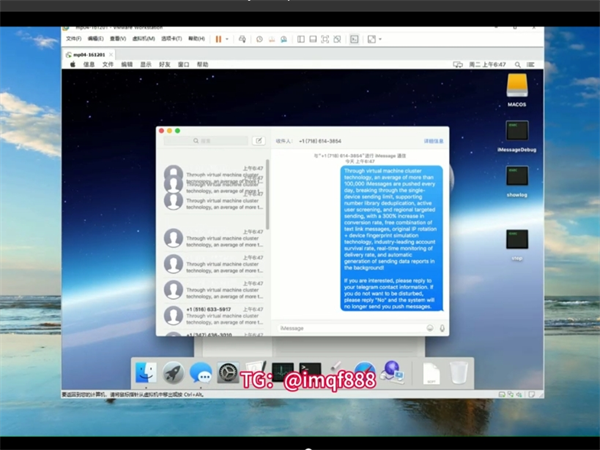
Task: Click the 详细信息 details link
Action: [x=434, y=141]
